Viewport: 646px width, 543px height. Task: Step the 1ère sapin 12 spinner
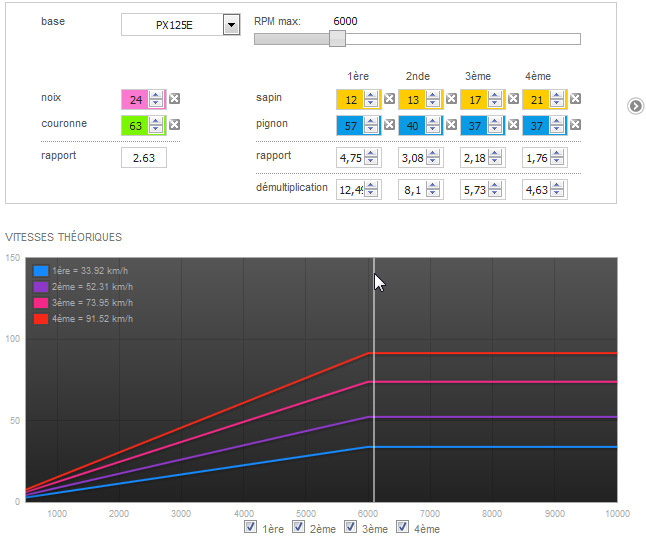[371, 99]
